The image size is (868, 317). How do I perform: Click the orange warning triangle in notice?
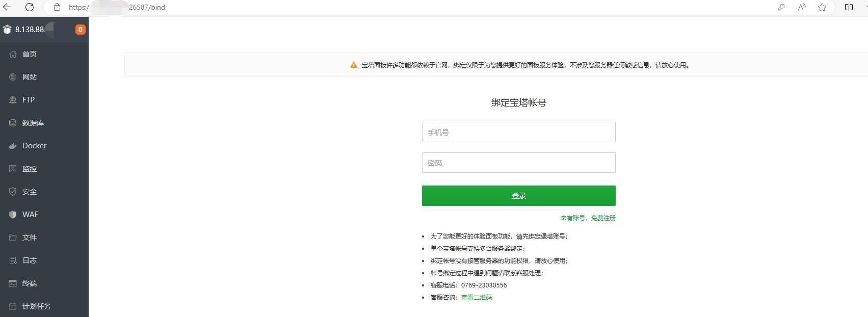tap(354, 65)
